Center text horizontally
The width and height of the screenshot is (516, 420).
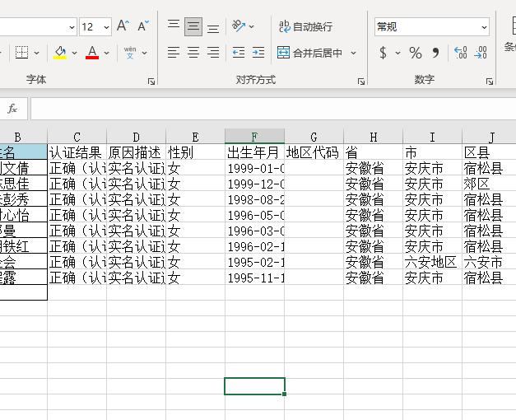[x=193, y=53]
